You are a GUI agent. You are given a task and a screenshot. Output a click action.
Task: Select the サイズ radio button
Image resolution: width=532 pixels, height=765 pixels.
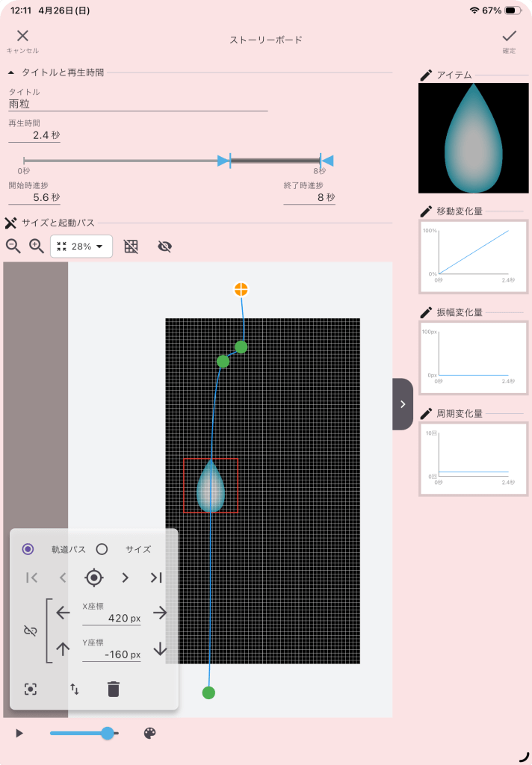pyautogui.click(x=102, y=549)
